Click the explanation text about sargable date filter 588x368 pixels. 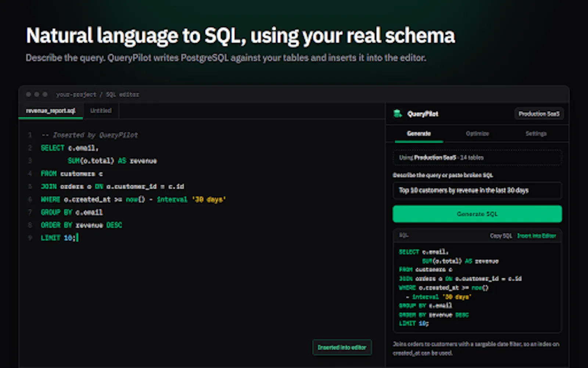pyautogui.click(x=476, y=348)
